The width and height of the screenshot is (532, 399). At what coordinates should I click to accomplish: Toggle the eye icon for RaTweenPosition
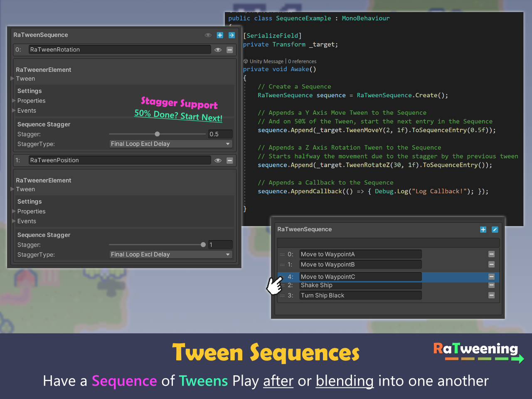pos(218,160)
